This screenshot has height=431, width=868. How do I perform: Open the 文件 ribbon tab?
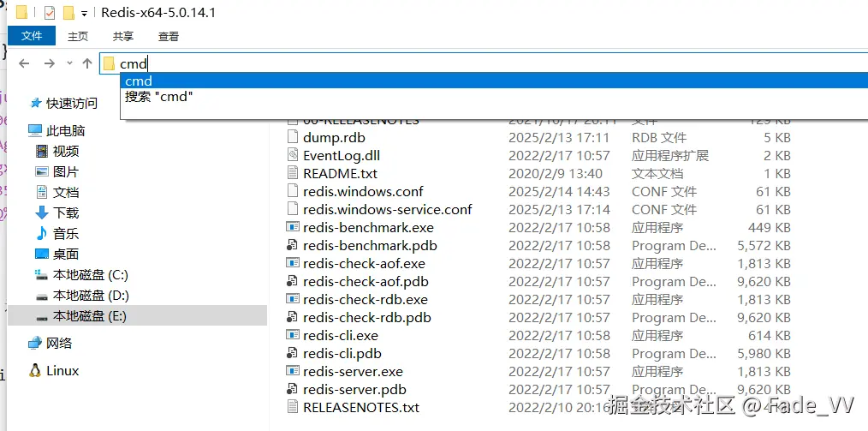click(x=32, y=36)
